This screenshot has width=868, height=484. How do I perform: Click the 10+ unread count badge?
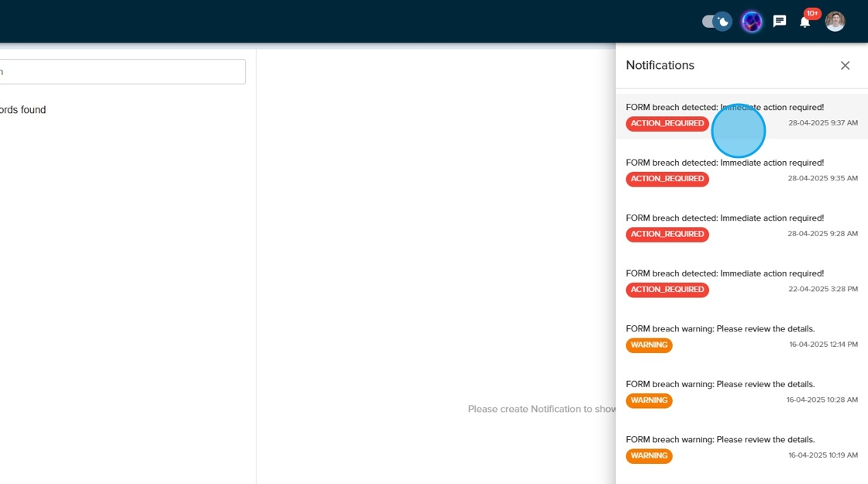pyautogui.click(x=812, y=13)
